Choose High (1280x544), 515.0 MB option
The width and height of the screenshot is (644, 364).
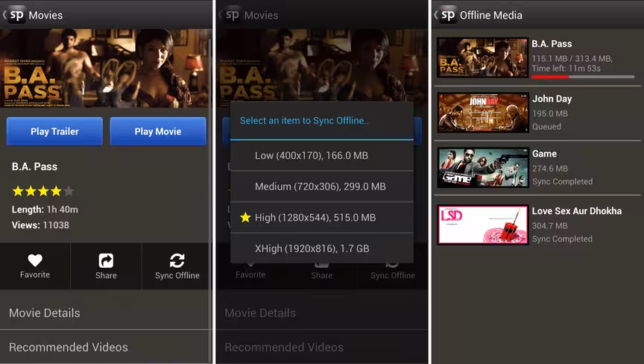coord(321,217)
